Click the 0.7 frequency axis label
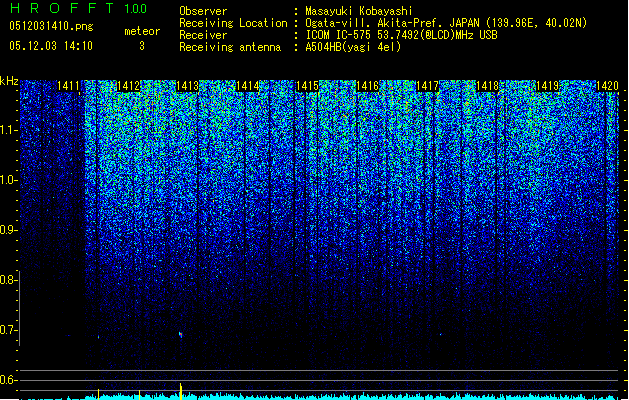 click(8, 330)
